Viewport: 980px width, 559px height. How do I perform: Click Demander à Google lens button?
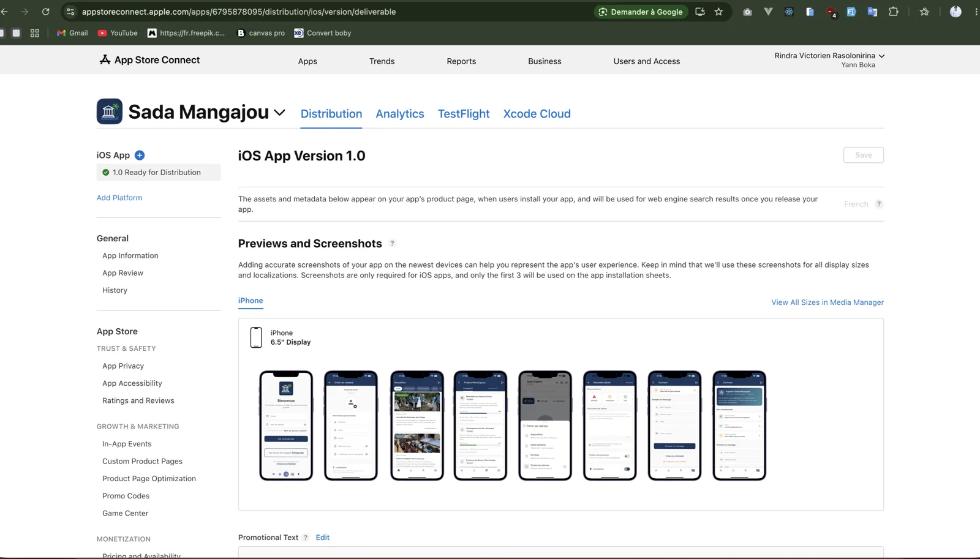[641, 12]
